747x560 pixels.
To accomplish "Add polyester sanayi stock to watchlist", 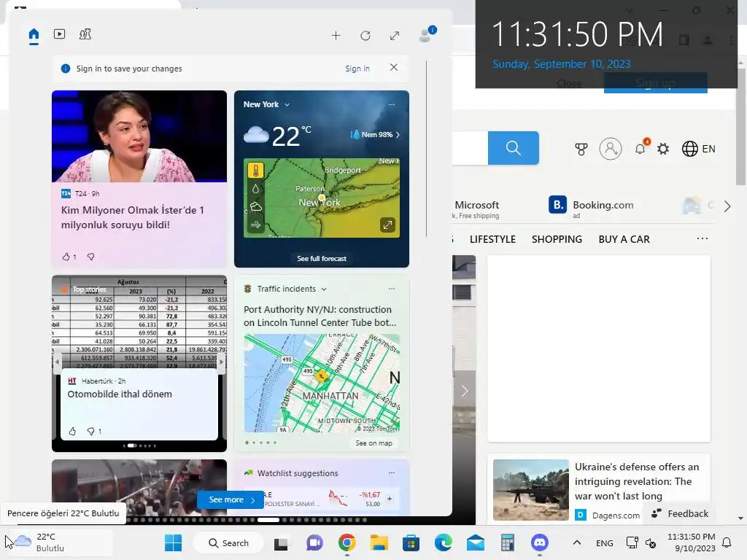I will click(x=390, y=499).
